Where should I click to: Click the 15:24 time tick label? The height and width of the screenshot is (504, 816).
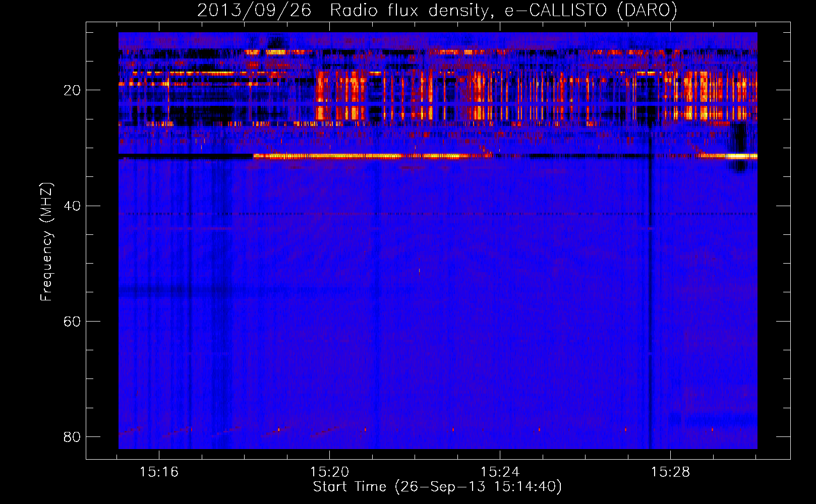tap(500, 472)
